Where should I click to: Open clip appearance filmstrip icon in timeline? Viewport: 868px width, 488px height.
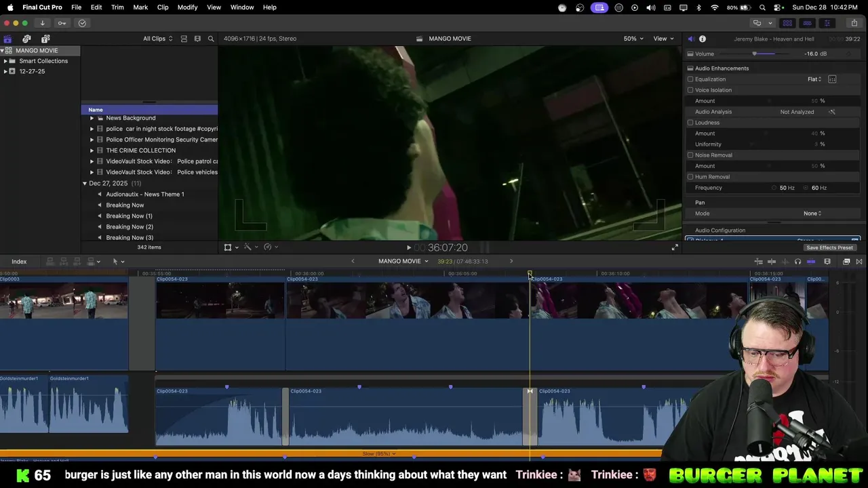click(827, 262)
